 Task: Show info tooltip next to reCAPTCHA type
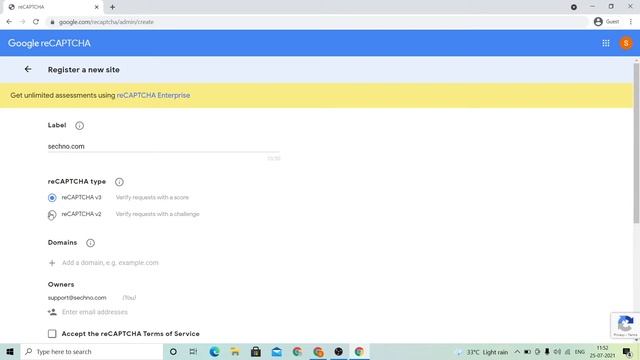pos(119,182)
